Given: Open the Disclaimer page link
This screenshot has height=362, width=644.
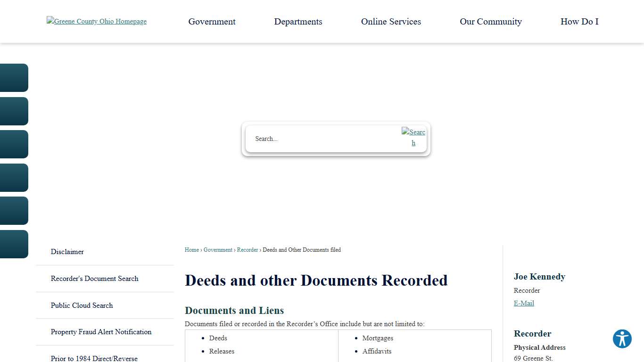Looking at the screenshot, I should [67, 252].
